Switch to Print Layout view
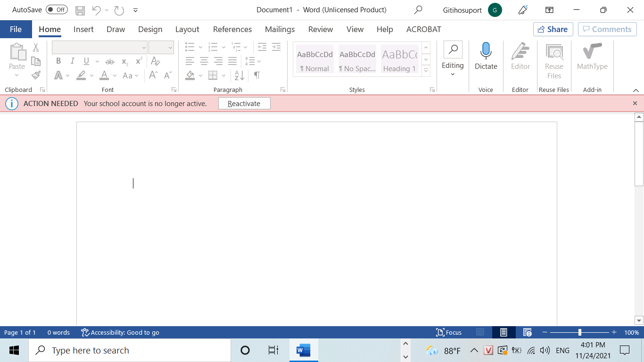Screen dimensions: 644x362 504,332
